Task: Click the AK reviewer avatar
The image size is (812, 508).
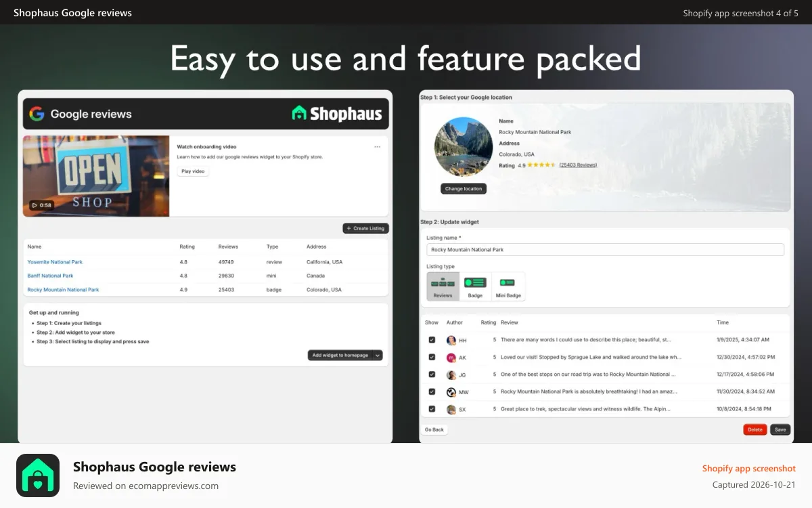Action: (451, 358)
